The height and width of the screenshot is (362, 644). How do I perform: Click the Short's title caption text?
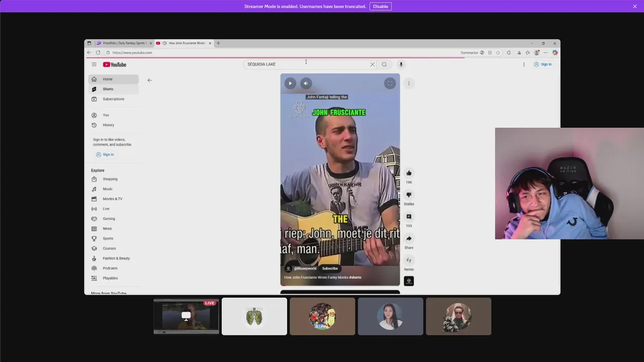point(323,278)
